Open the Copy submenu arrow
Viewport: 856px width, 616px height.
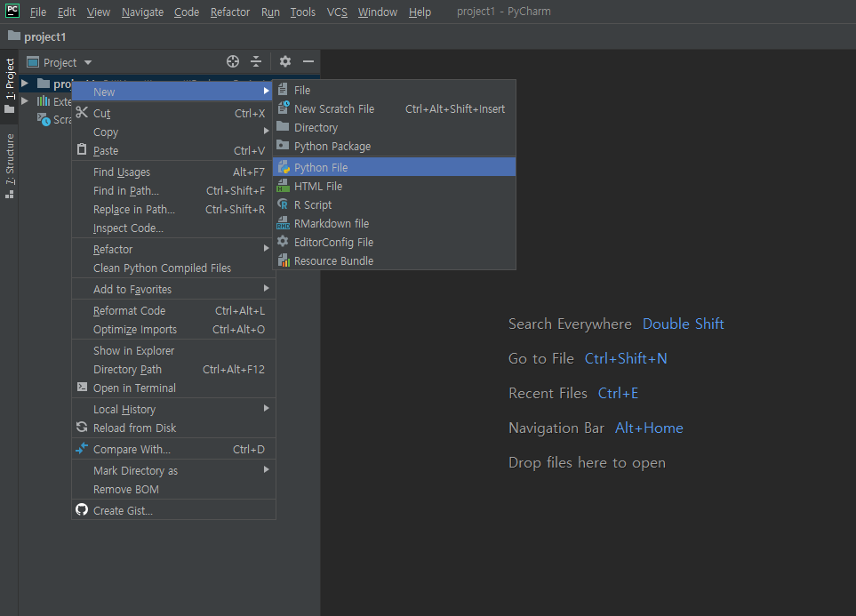(266, 131)
